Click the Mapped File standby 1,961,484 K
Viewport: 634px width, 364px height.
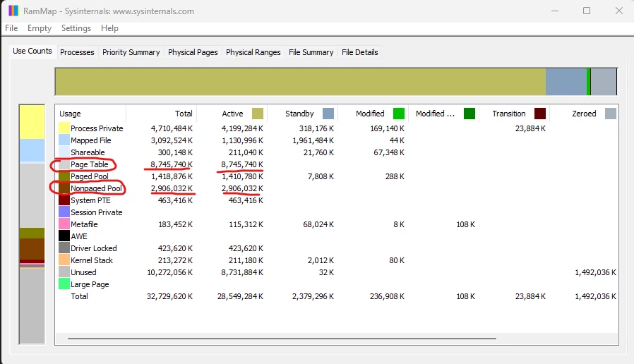pos(313,140)
